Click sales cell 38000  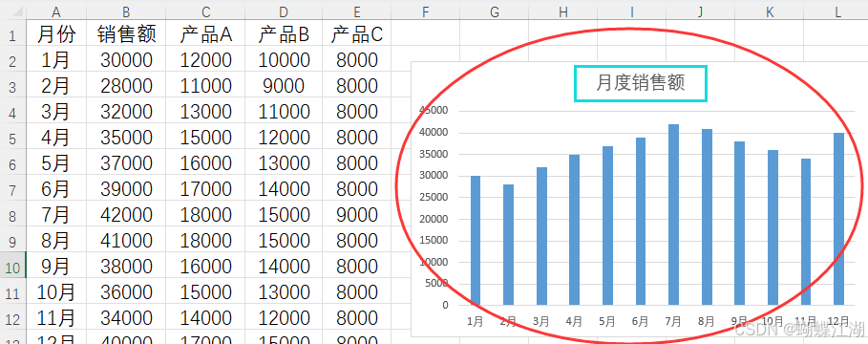pyautogui.click(x=126, y=267)
